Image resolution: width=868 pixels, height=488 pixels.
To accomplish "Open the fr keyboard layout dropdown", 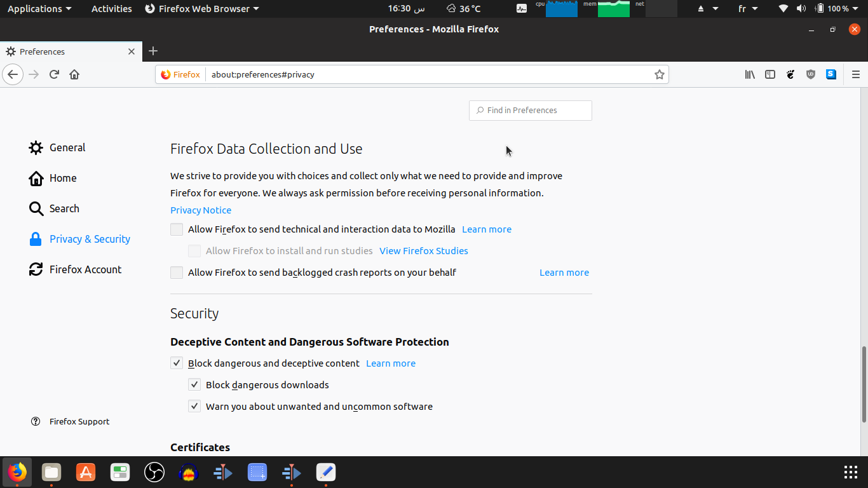I will click(748, 9).
